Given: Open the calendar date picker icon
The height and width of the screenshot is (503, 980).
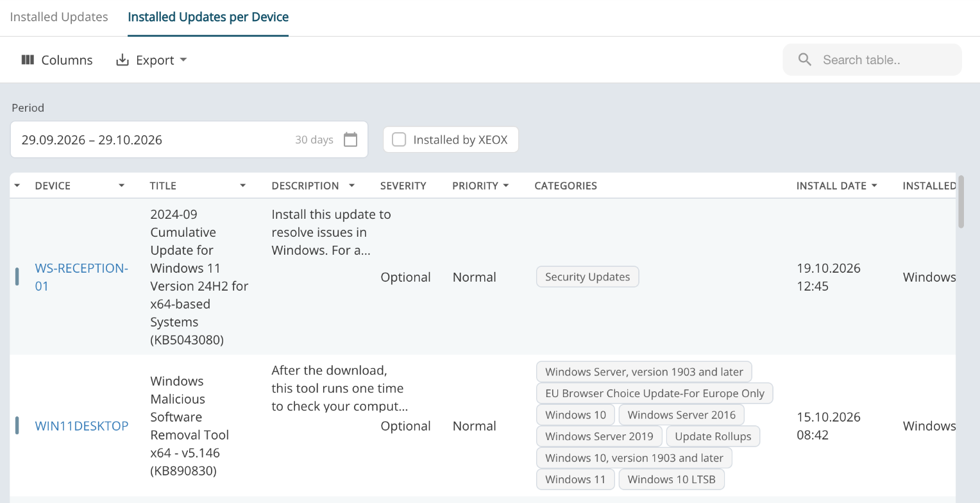Looking at the screenshot, I should (x=350, y=139).
